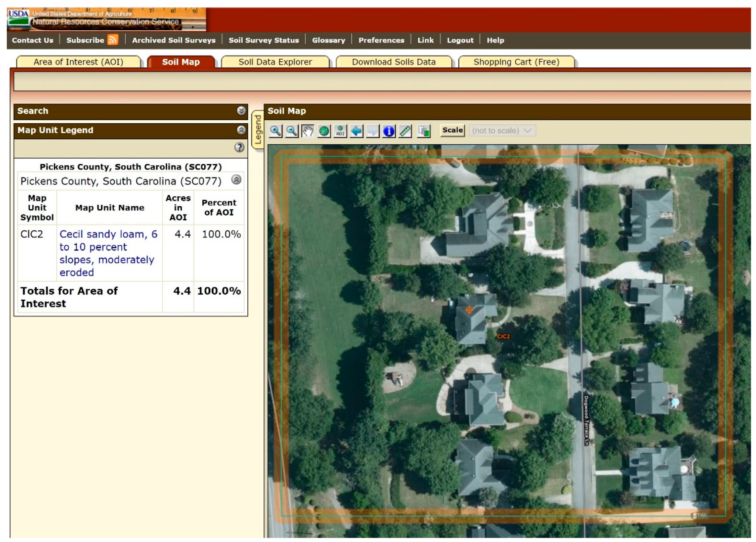The image size is (756, 542).
Task: Switch to Soil Data Explorer tab
Action: (x=275, y=62)
